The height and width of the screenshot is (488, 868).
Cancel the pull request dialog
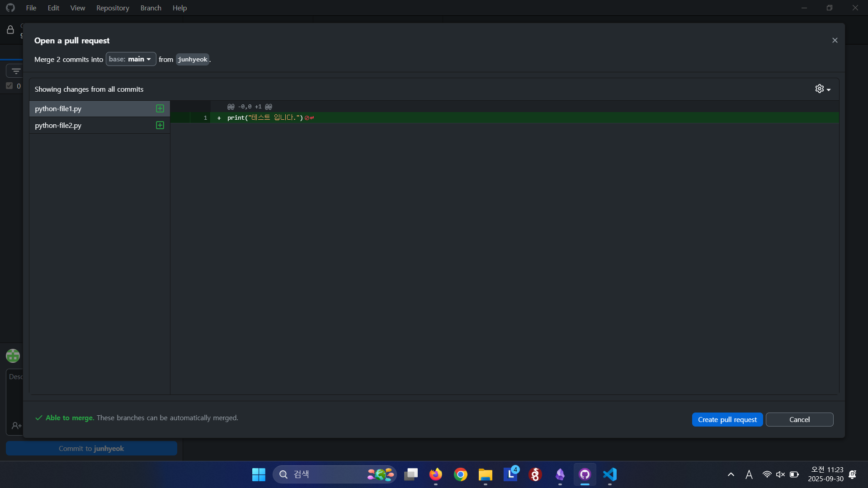799,419
